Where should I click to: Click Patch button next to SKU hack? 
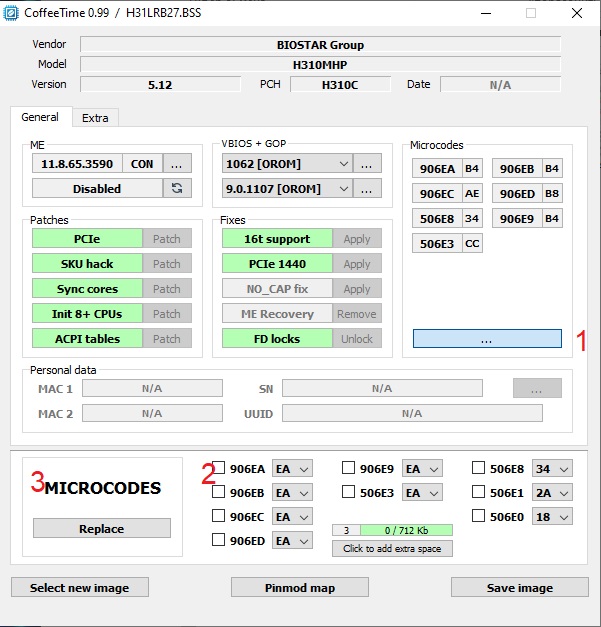click(x=167, y=264)
